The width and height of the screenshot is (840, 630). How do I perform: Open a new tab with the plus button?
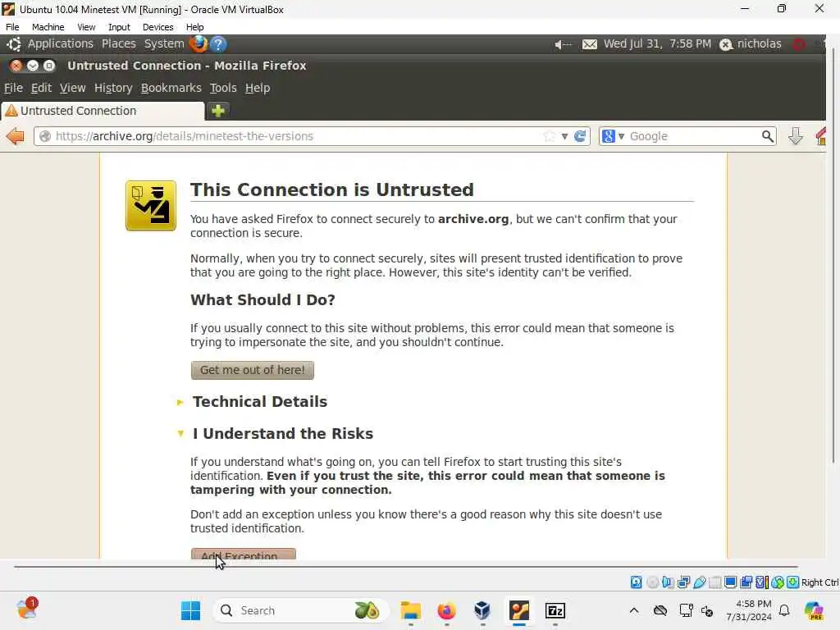[218, 111]
